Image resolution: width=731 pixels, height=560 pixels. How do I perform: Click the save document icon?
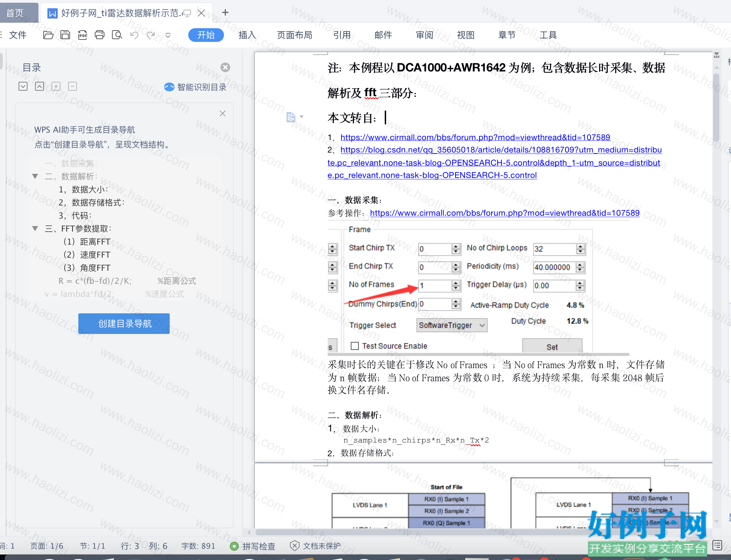[x=65, y=35]
